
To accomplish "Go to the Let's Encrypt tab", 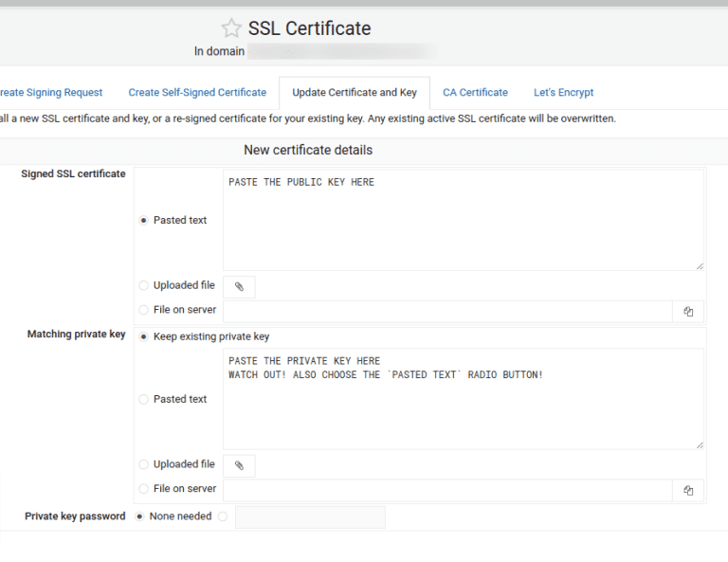I will pos(563,93).
